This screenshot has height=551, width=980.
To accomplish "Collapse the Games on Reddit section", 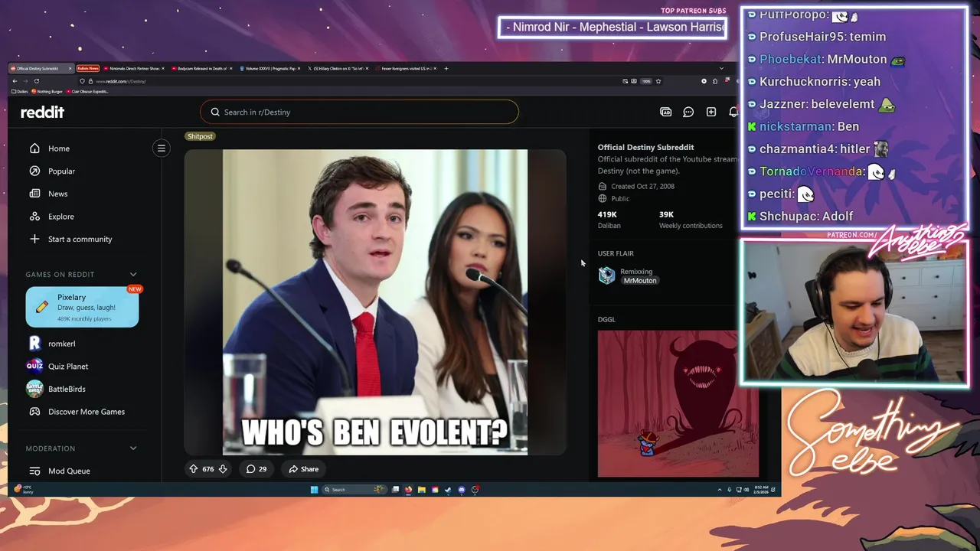I will pyautogui.click(x=133, y=274).
